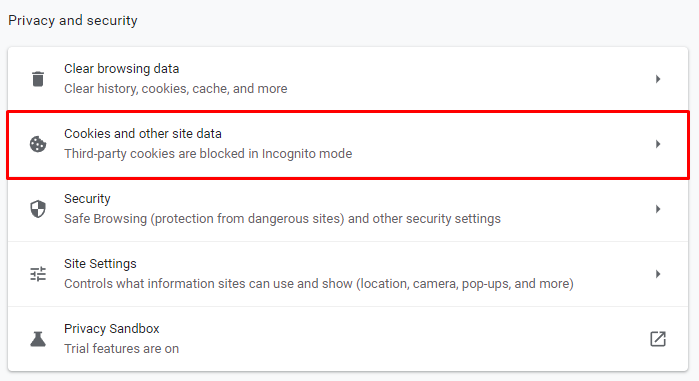
Task: Open Privacy Sandbox title
Action: pyautogui.click(x=111, y=329)
